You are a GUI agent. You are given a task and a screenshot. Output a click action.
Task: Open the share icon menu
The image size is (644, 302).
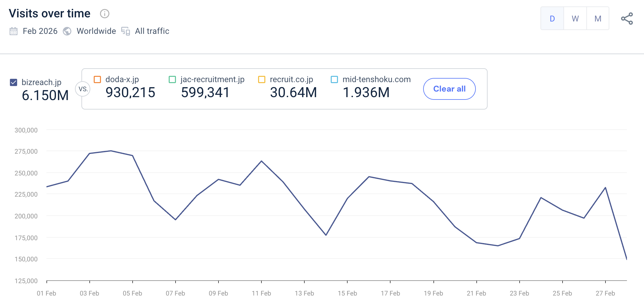[627, 19]
